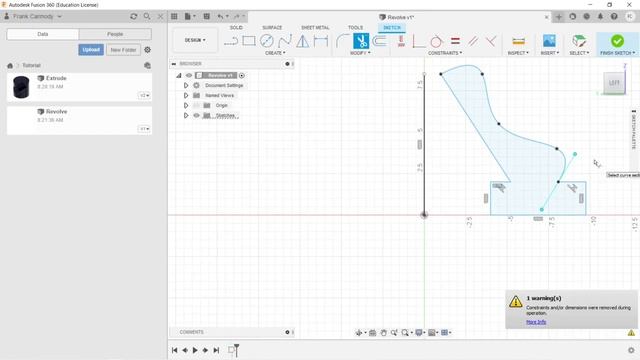The width and height of the screenshot is (640, 360).
Task: Apply the Perpendicular constraint
Action: pos(418,41)
